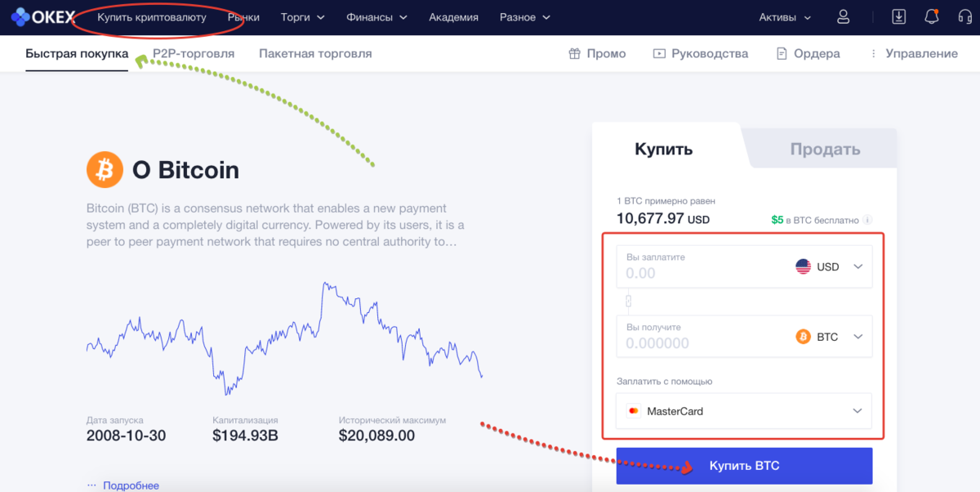Click the MasterCard logo icon
980x492 pixels.
[635, 411]
